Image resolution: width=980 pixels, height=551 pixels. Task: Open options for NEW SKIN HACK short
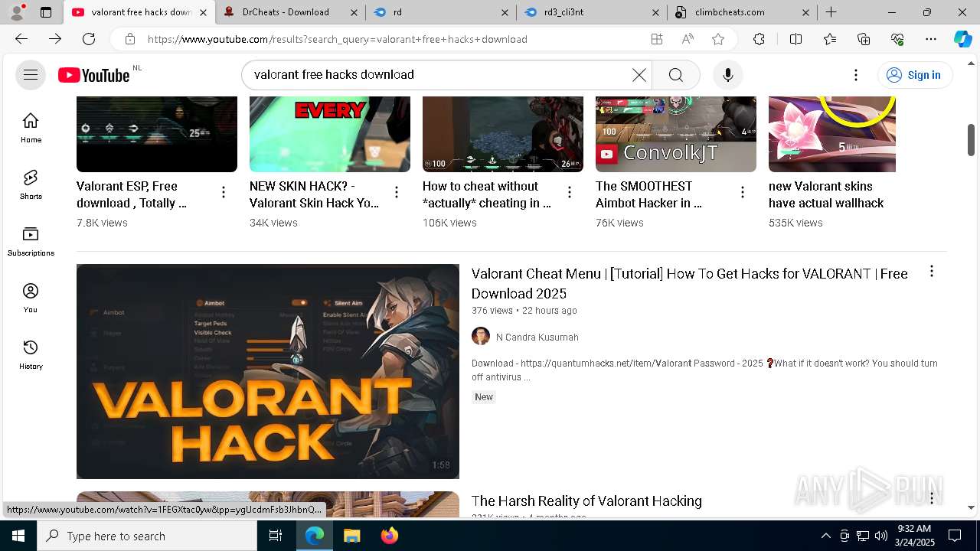pyautogui.click(x=397, y=192)
